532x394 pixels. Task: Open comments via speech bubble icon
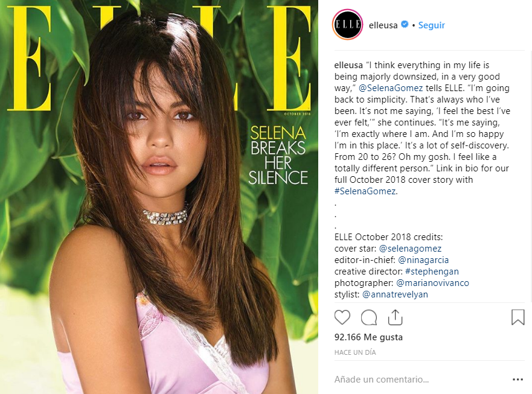pos(369,318)
